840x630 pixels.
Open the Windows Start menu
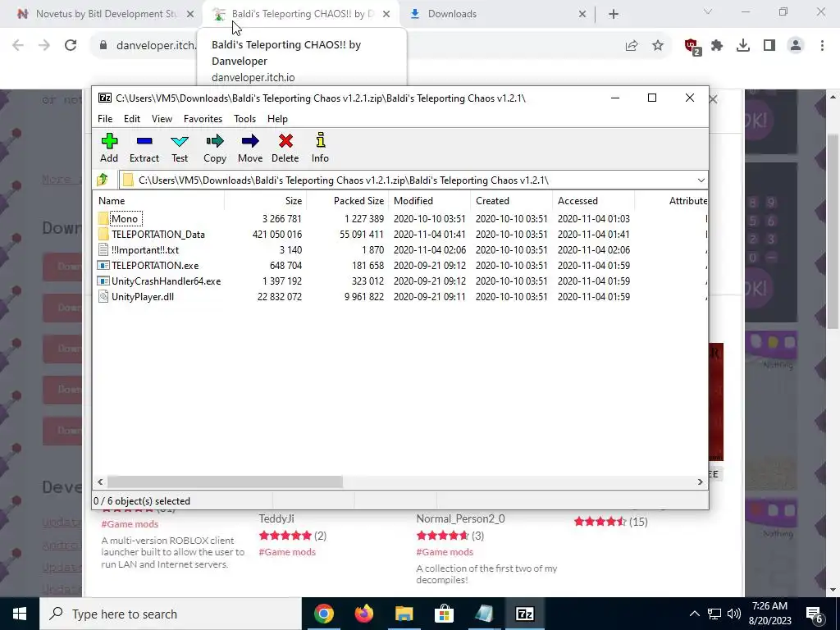click(20, 614)
